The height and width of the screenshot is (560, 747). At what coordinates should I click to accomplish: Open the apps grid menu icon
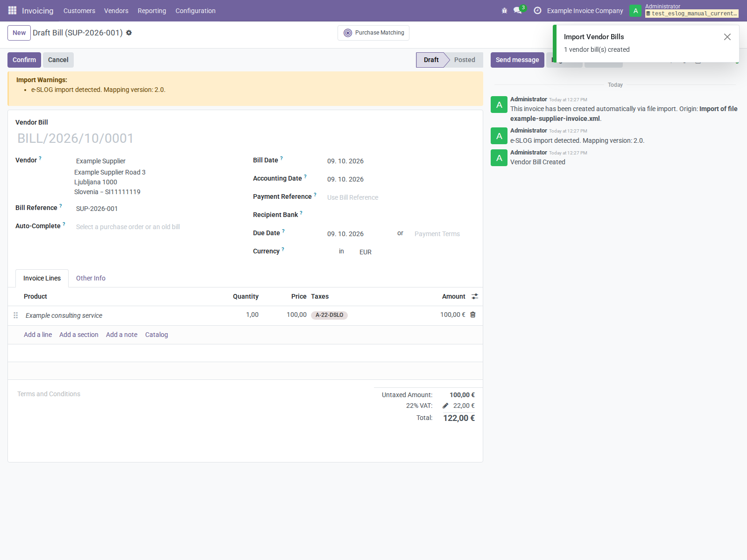coord(12,10)
